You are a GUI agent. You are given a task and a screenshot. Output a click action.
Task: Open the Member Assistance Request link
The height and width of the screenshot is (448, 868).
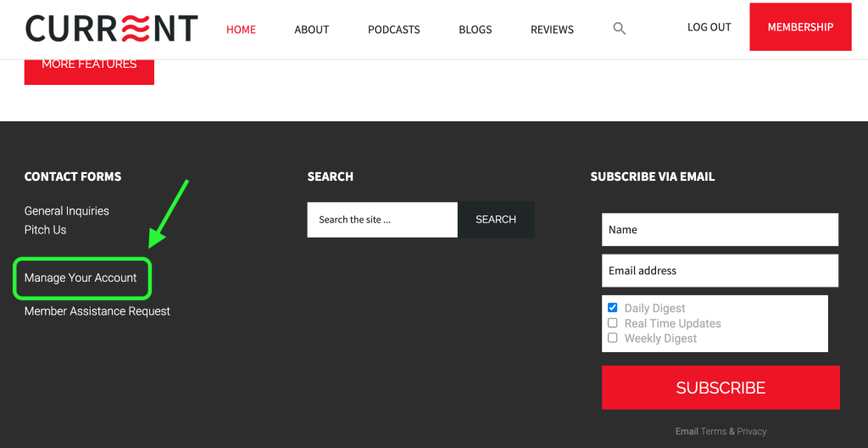(97, 311)
